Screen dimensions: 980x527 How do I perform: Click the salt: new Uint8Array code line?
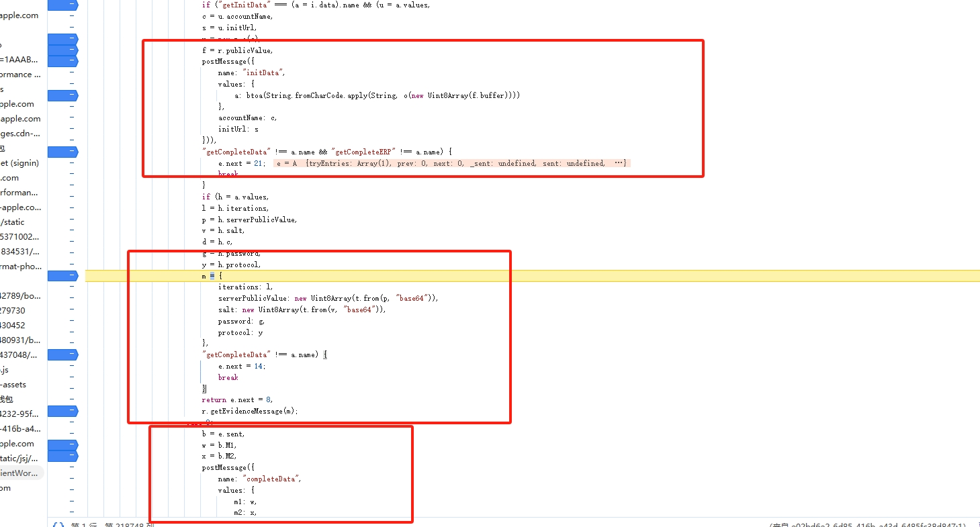pos(302,309)
